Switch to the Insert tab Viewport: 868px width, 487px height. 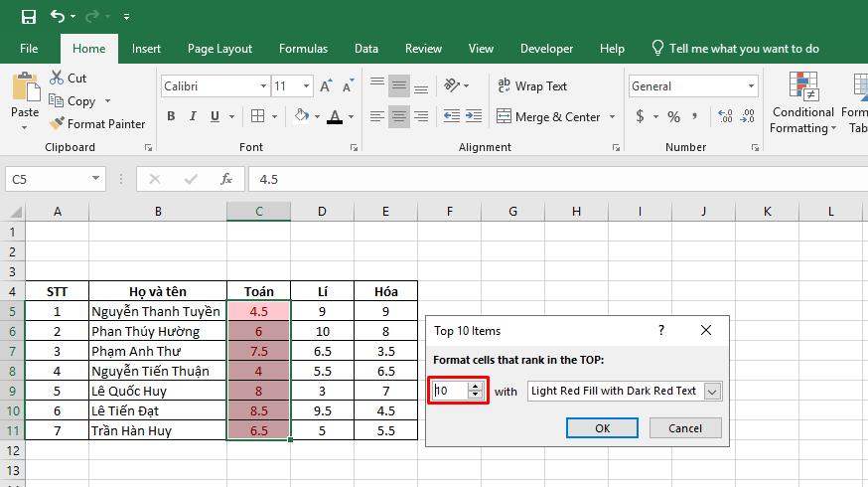[x=146, y=49]
